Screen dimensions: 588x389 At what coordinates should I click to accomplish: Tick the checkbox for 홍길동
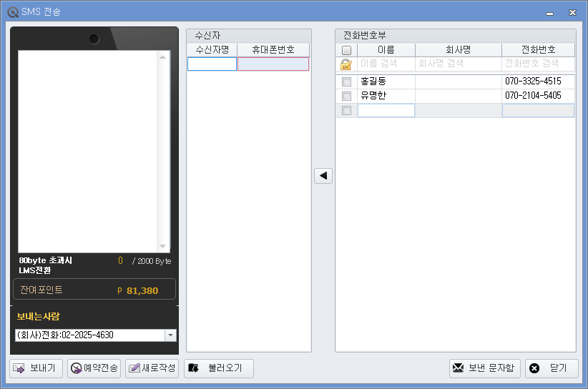(346, 82)
